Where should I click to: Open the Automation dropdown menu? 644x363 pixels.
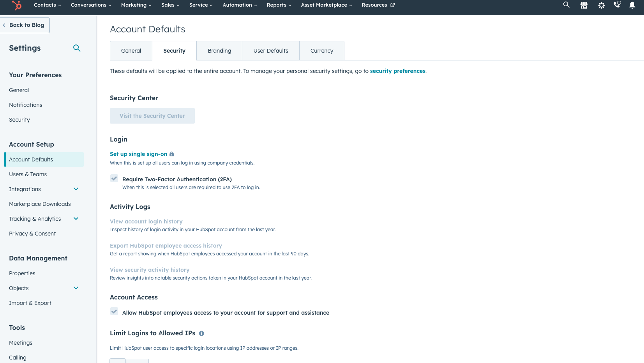(240, 5)
